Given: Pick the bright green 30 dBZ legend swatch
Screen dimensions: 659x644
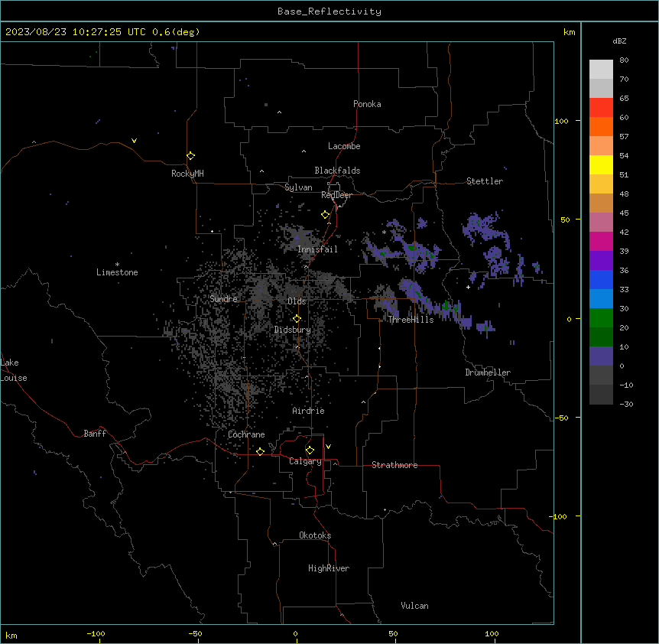Looking at the screenshot, I should 601,318.
